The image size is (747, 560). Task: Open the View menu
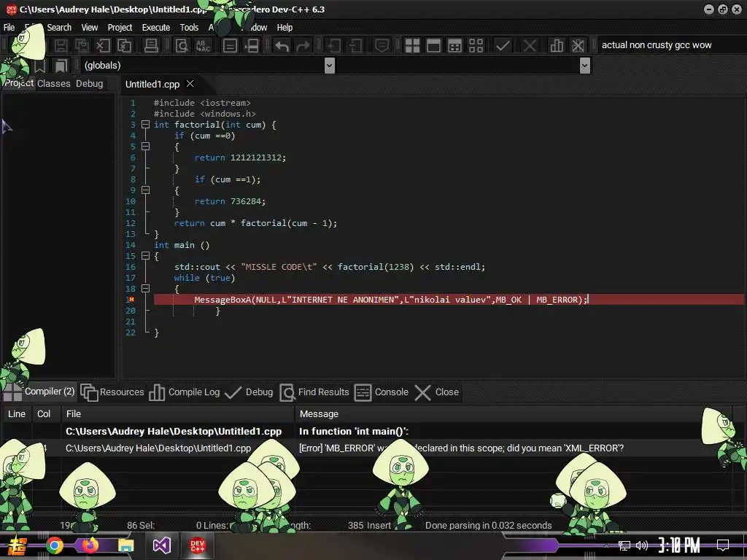click(90, 28)
